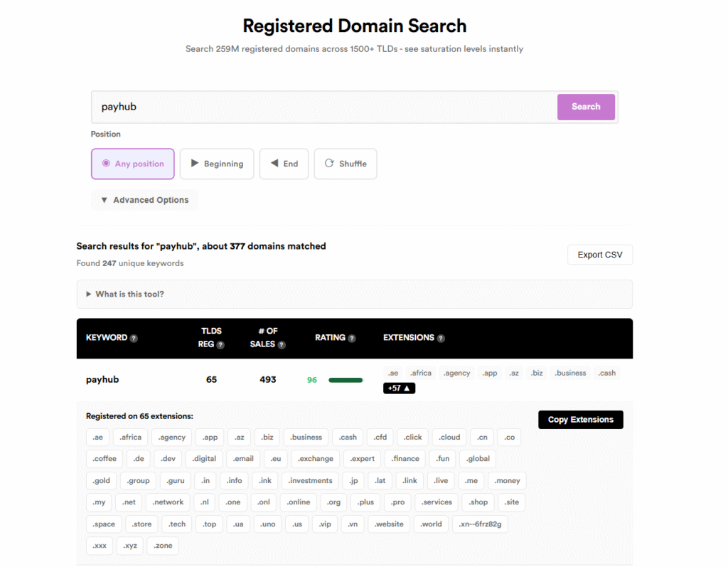Screen dimensions: 728x567
Task: Click the RATING column help icon
Action: pyautogui.click(x=353, y=338)
